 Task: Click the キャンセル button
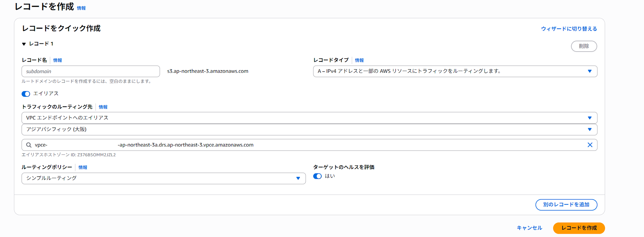click(529, 228)
